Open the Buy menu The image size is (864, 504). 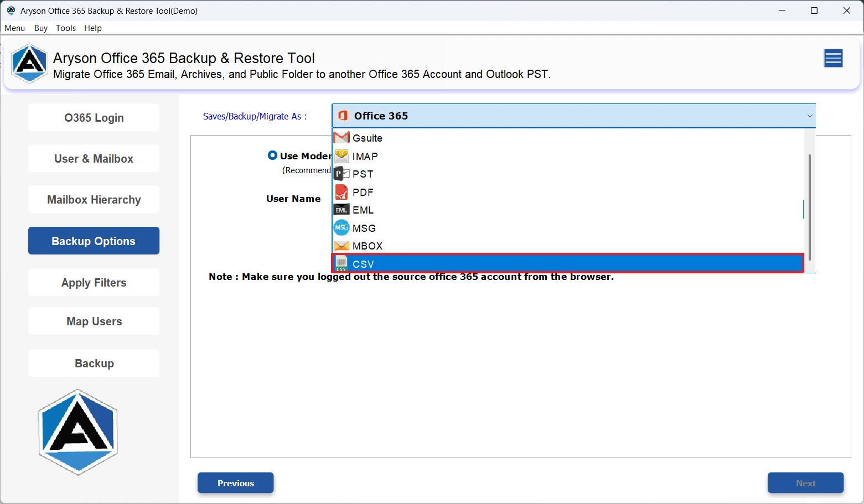coord(41,28)
